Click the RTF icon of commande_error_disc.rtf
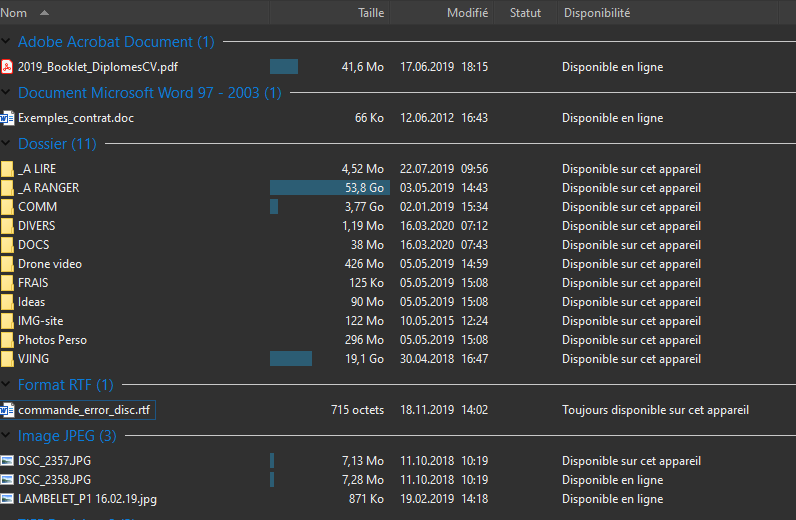The image size is (796, 520). [7, 410]
